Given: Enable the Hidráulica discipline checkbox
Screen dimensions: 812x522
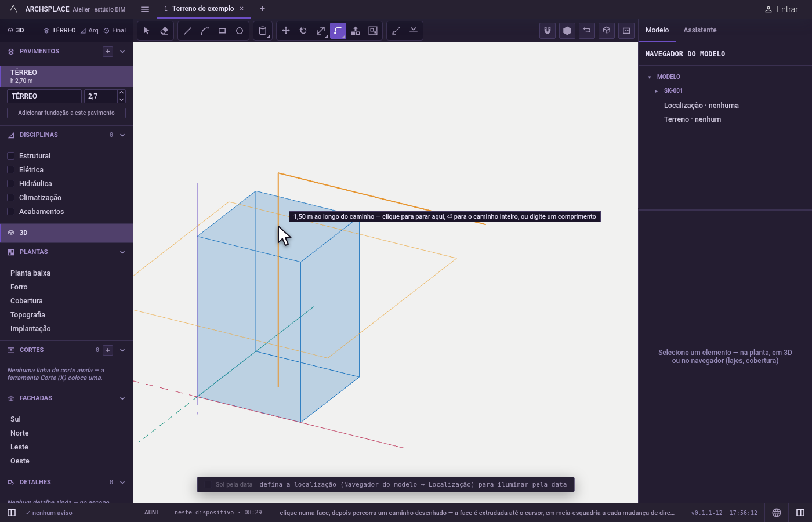Looking at the screenshot, I should point(10,184).
